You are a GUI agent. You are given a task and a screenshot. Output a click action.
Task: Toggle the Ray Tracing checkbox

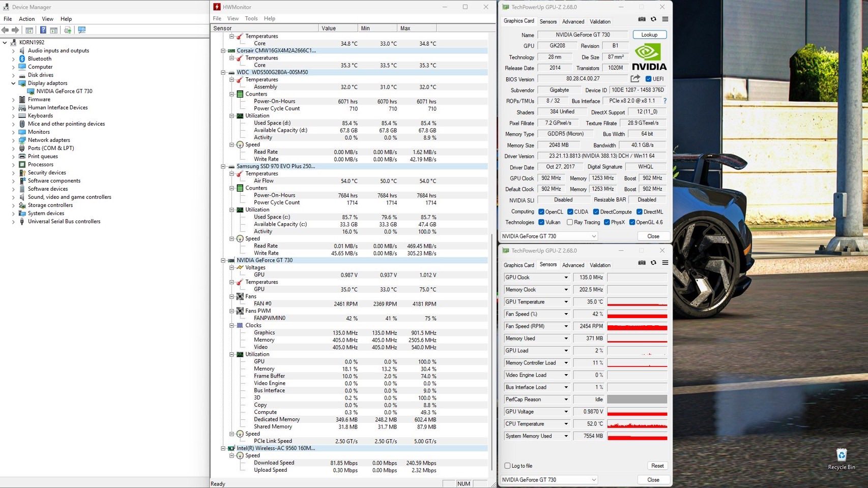coord(570,222)
